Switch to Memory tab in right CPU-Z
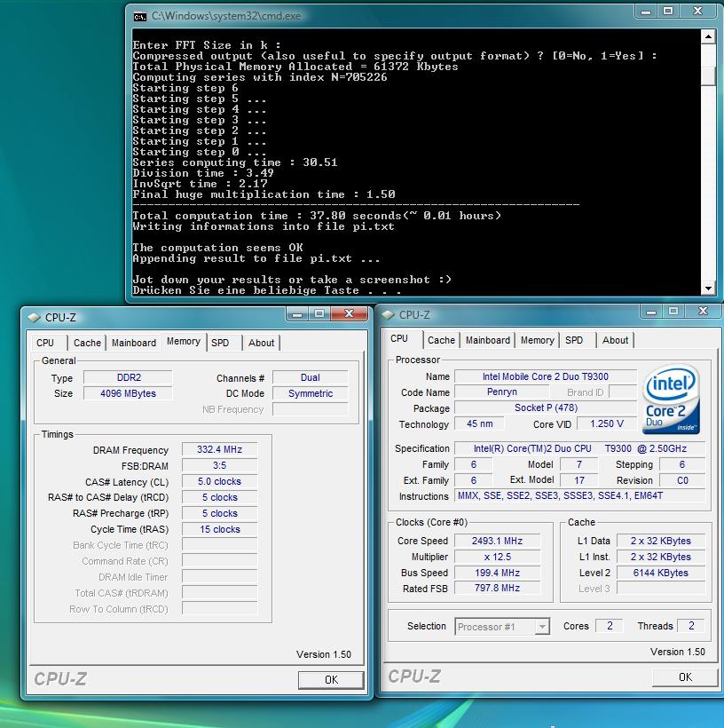 tap(538, 340)
